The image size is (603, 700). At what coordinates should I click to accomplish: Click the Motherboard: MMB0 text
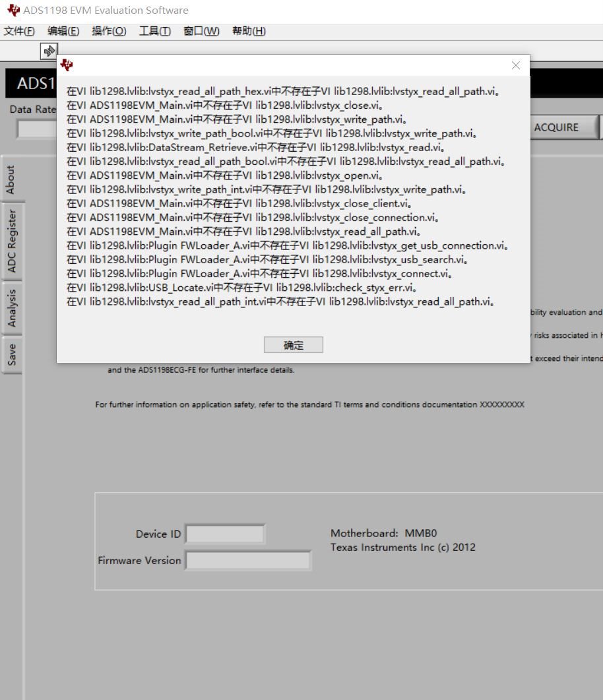(x=384, y=533)
